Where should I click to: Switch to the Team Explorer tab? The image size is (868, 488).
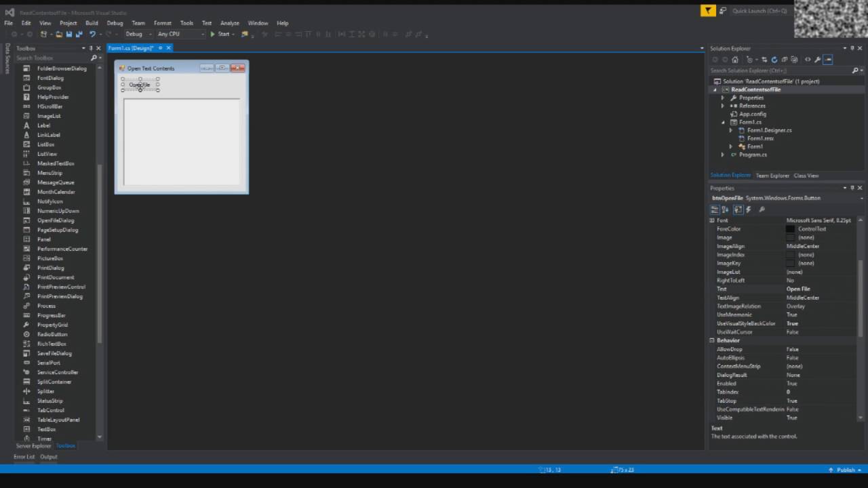click(772, 176)
